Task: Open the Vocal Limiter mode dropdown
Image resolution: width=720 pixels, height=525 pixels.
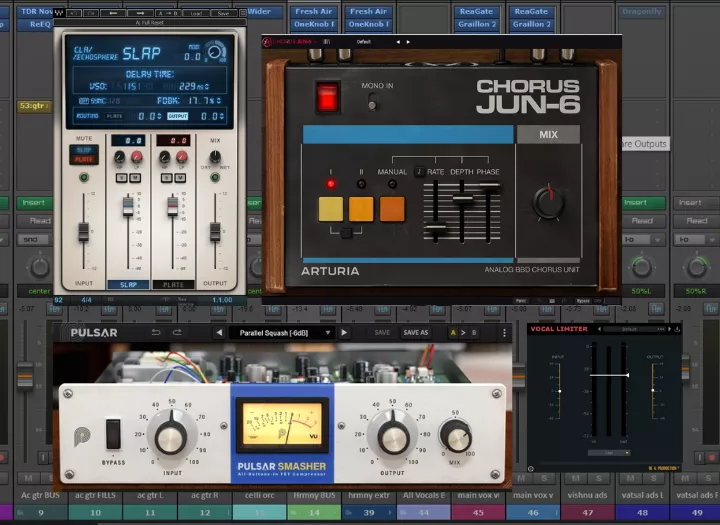Action: click(x=609, y=453)
